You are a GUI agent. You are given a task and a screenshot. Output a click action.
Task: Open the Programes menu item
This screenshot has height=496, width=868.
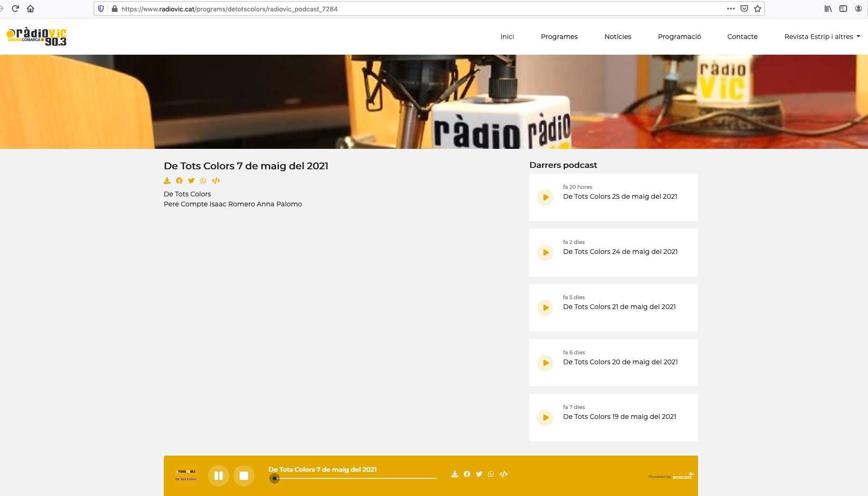pos(559,37)
